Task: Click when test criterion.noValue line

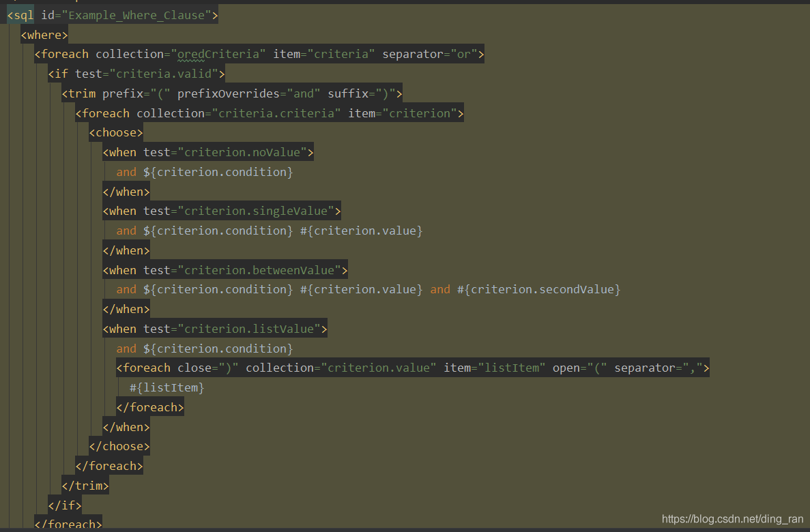Action: coord(208,152)
